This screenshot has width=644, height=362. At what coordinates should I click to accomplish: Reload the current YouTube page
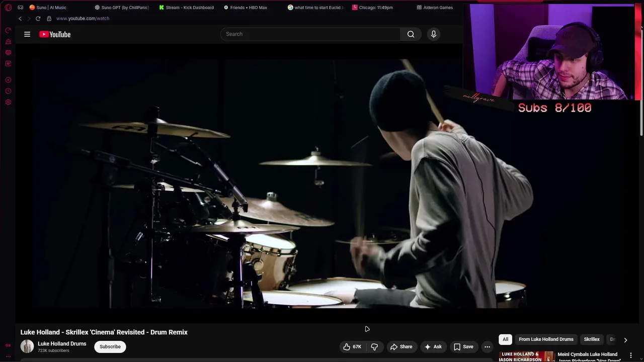(x=38, y=19)
